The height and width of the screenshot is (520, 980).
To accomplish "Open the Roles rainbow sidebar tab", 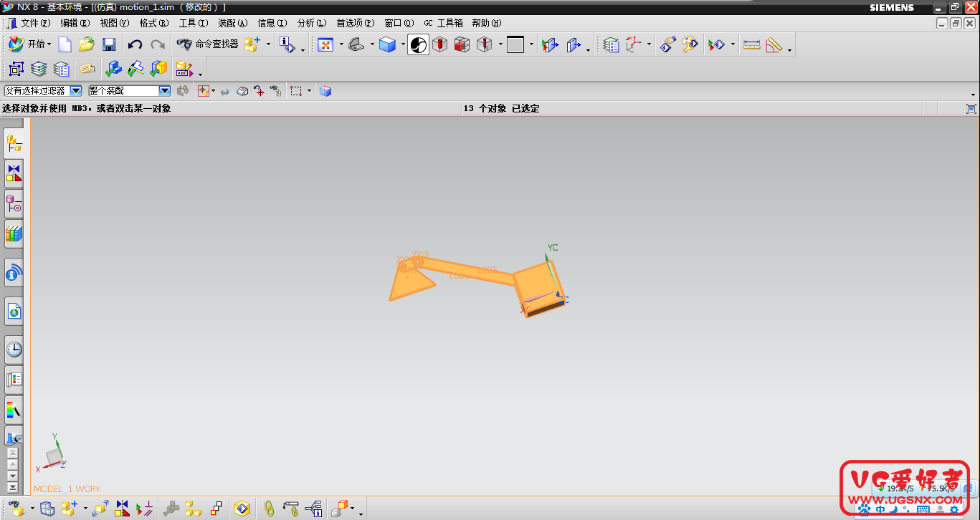I will point(14,410).
